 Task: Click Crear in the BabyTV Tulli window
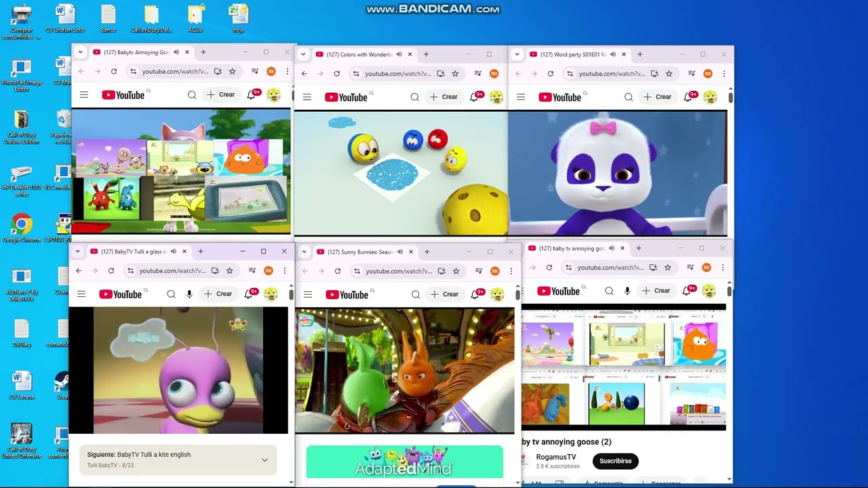tap(218, 294)
